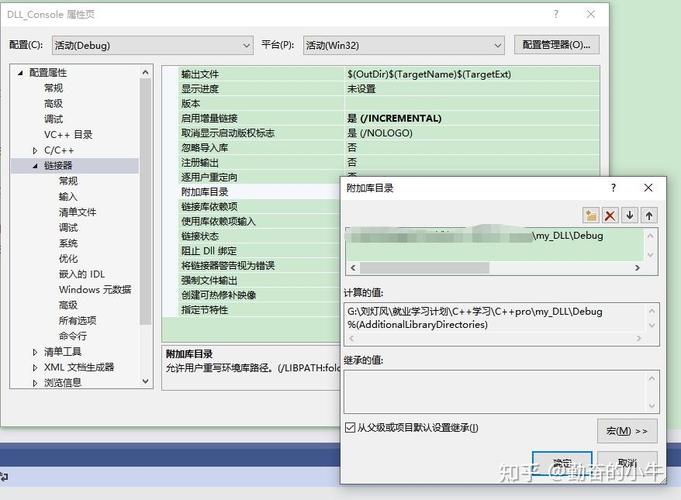The height and width of the screenshot is (500, 681).
Task: Expand the 浏览信息 tree node
Action: 35,383
